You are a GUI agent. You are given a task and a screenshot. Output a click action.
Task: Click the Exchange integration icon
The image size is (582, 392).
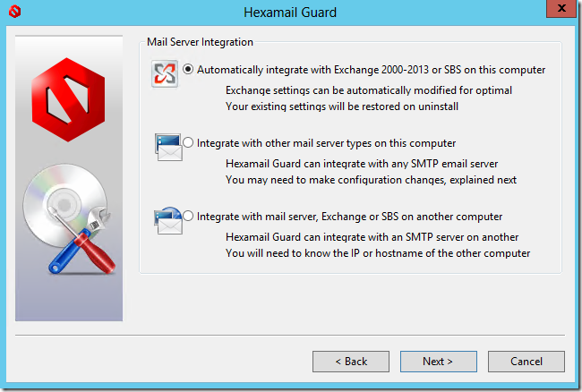(x=165, y=73)
